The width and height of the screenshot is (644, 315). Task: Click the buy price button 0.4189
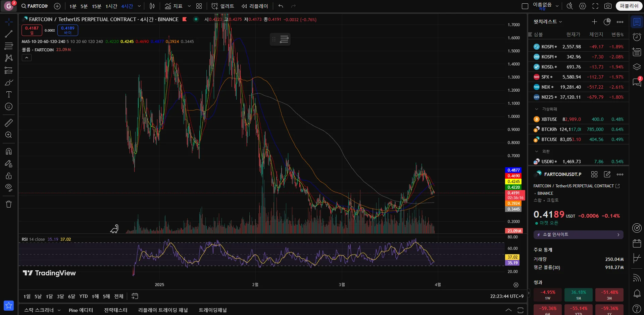(x=68, y=30)
